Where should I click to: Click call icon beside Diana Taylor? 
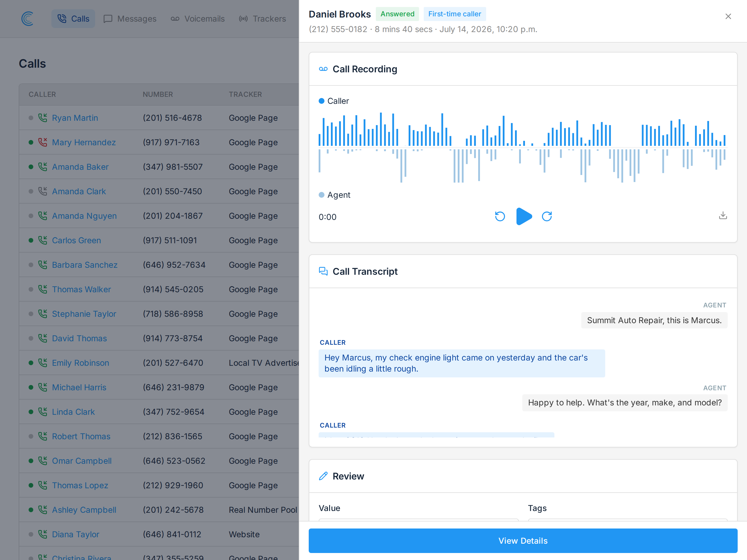click(43, 534)
